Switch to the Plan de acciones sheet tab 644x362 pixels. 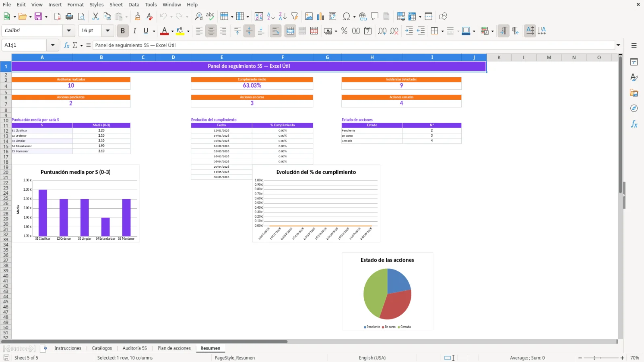point(174,348)
